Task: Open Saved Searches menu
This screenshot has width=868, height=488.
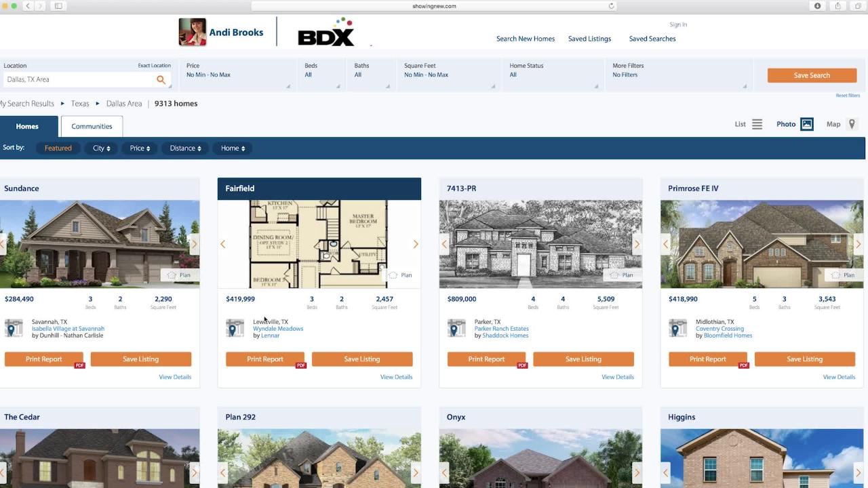Action: (652, 39)
